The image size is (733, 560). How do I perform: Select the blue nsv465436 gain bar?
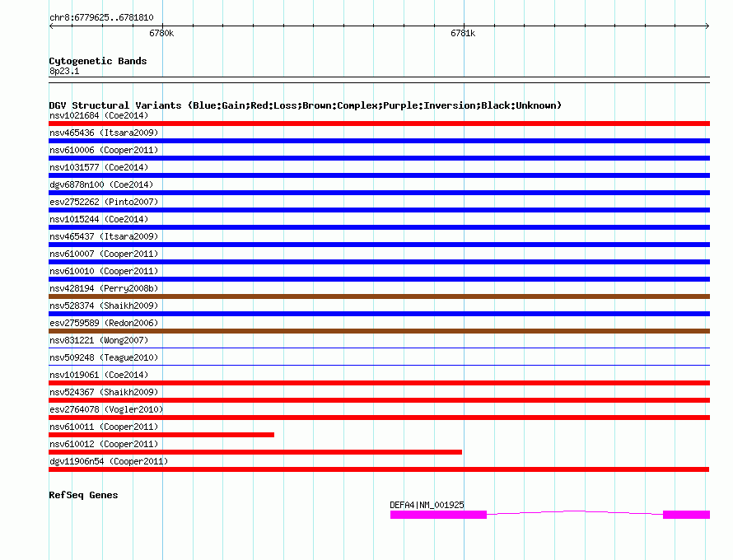point(379,141)
